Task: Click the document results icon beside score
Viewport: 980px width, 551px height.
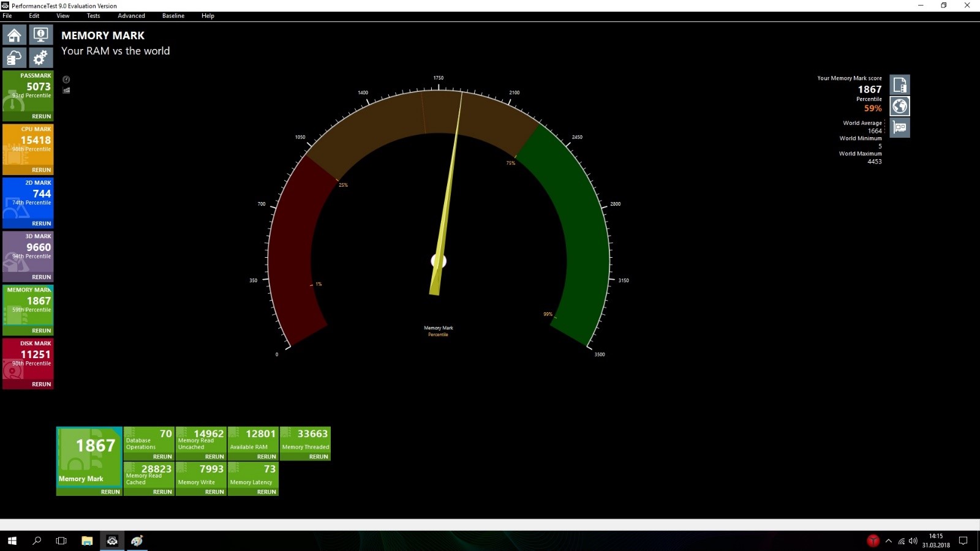Action: [x=899, y=84]
